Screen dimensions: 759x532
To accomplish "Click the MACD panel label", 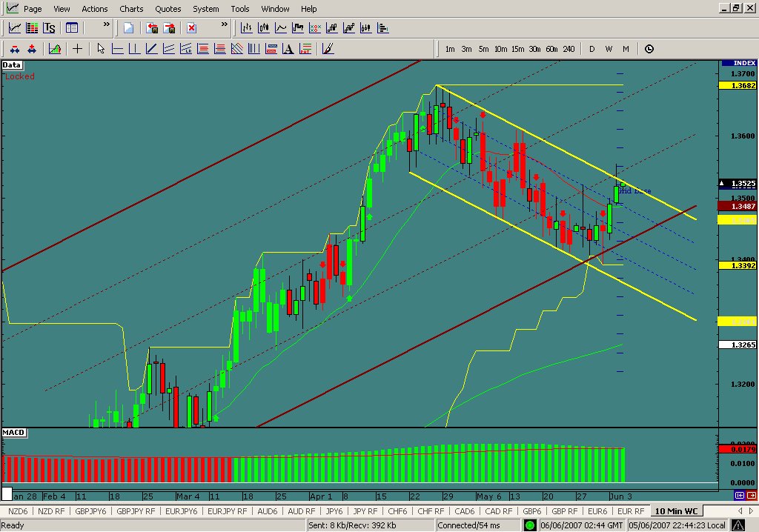I will (x=13, y=432).
